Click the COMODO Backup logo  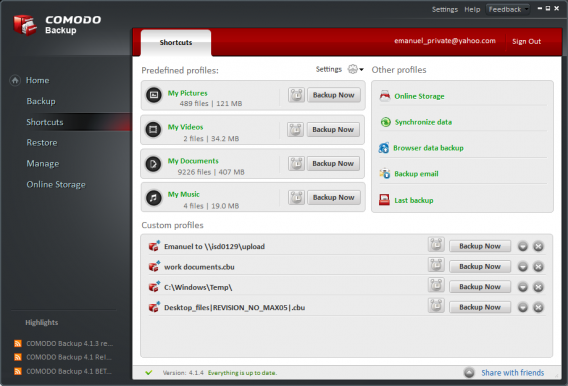pyautogui.click(x=25, y=25)
